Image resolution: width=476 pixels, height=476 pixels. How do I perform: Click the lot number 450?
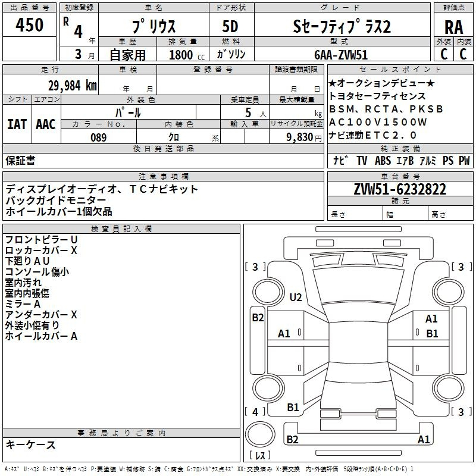pos(29,25)
